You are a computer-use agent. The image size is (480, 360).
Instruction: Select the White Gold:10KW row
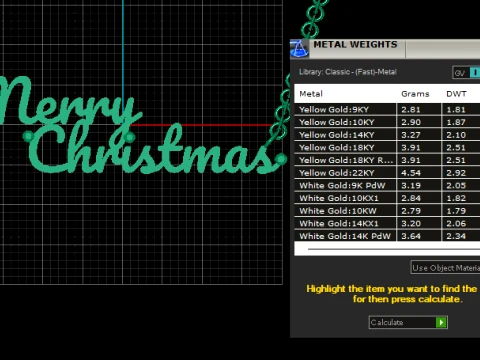pyautogui.click(x=387, y=211)
